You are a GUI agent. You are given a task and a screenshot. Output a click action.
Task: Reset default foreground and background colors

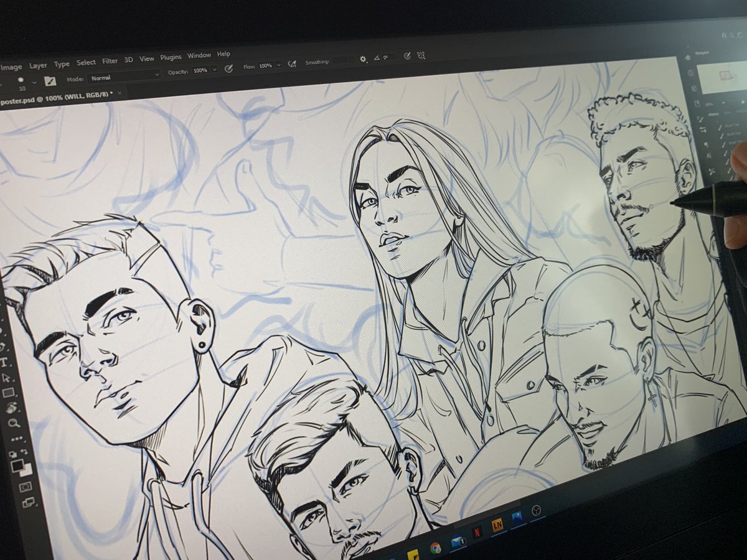click(x=12, y=454)
